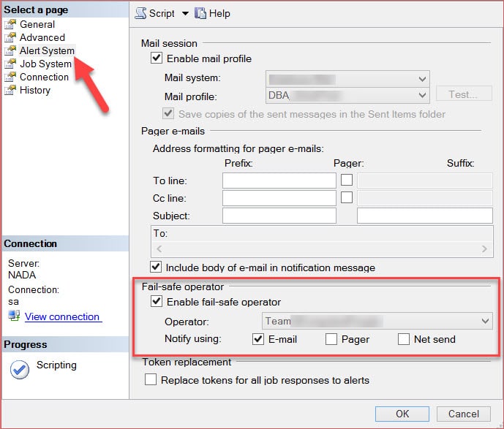Click the Mail session group label

[x=170, y=43]
